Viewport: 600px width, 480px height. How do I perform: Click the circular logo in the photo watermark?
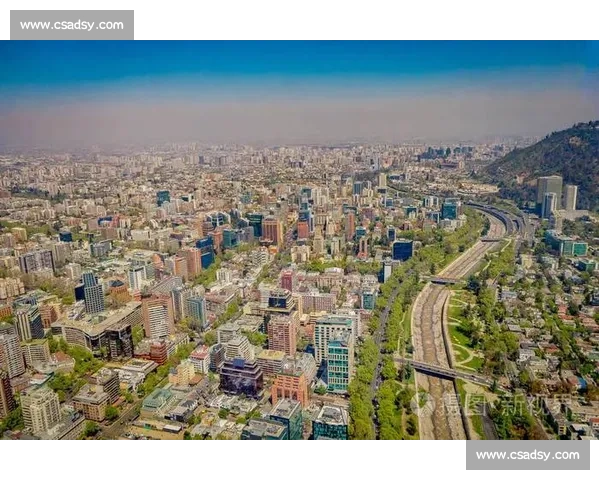[422, 402]
